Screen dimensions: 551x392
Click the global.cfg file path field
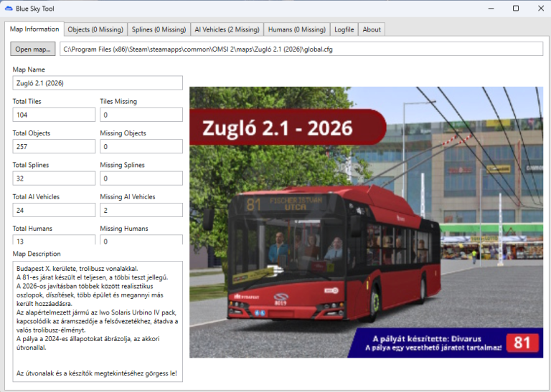point(301,49)
